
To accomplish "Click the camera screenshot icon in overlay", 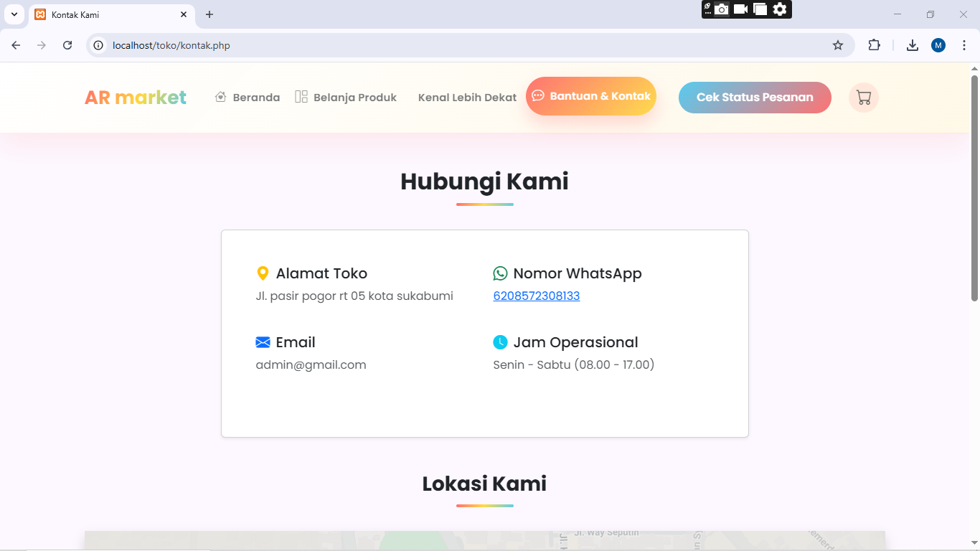I will [x=722, y=9].
